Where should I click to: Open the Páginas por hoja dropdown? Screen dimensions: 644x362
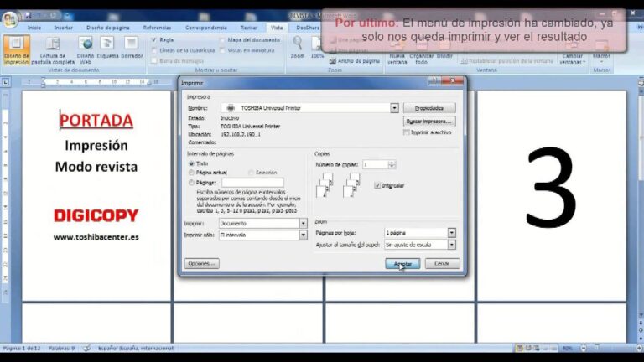[452, 233]
